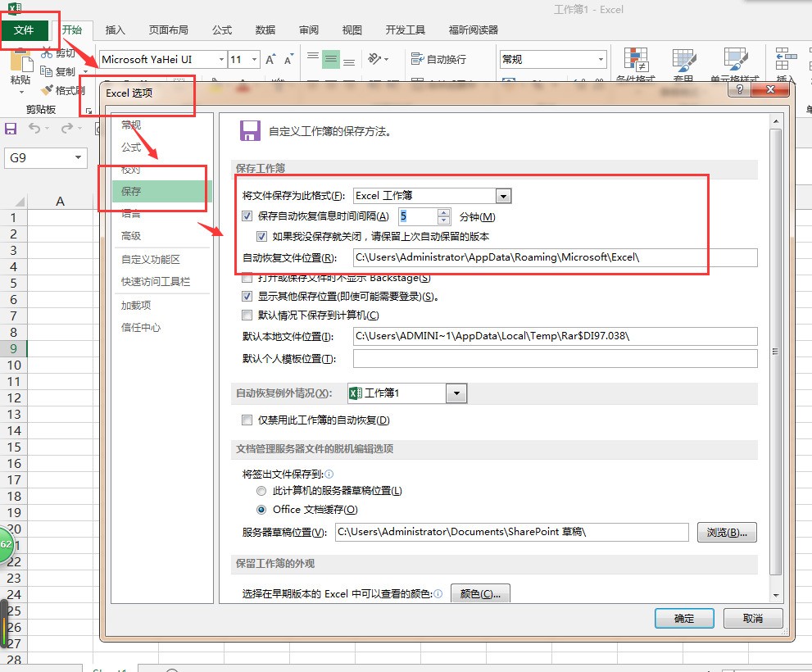Enable 默认情况下保存到计算机 checkbox

click(x=247, y=315)
